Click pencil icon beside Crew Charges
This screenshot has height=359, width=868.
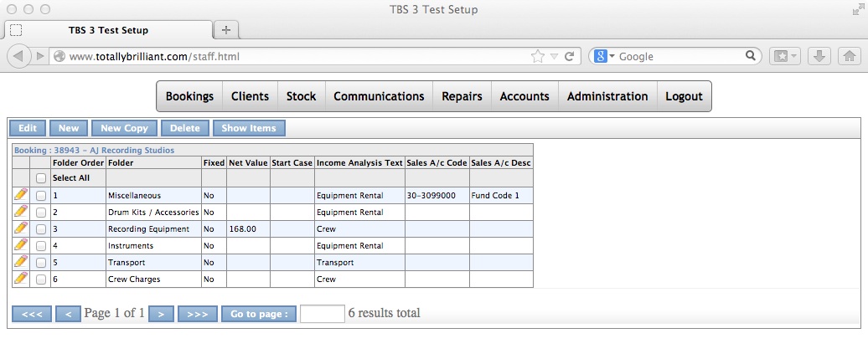(20, 278)
